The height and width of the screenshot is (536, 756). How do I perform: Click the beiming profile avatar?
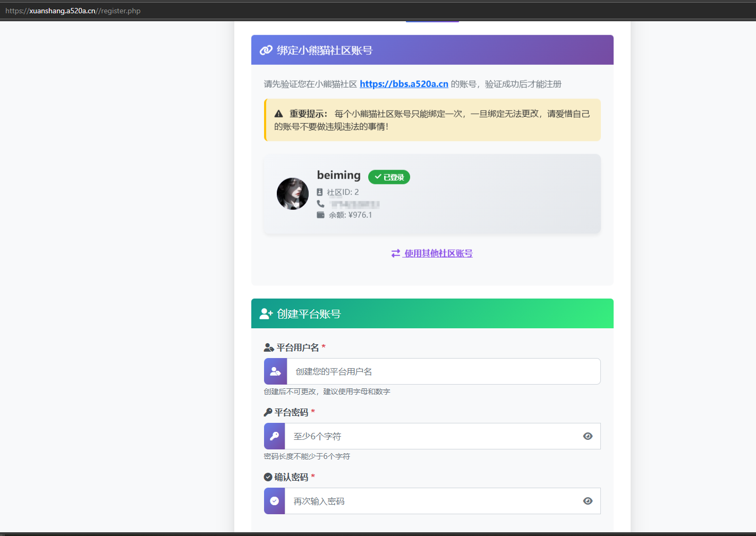click(x=293, y=194)
